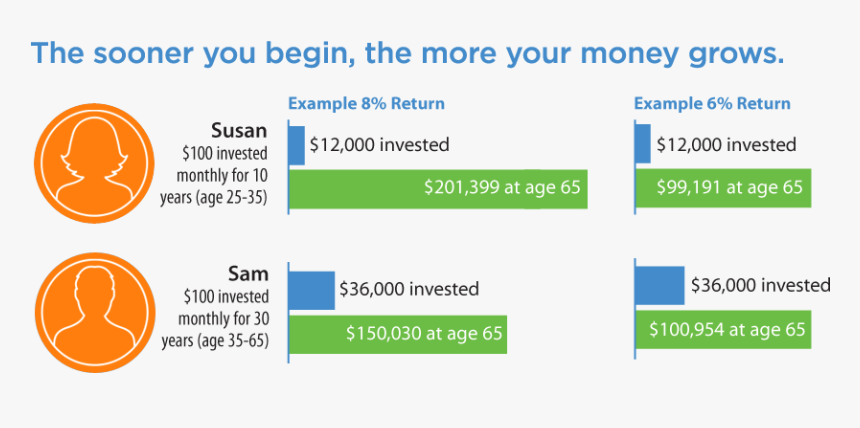Viewport: 860px width, 428px height.
Task: Click the green $150,030 at age 65 bar
Action: pyautogui.click(x=398, y=333)
